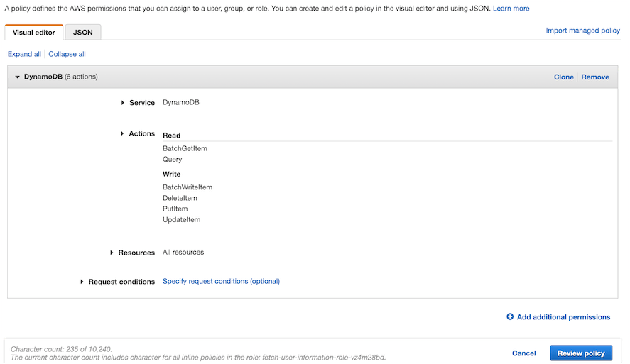Click Add additional permissions text
The image size is (630, 364).
(563, 317)
